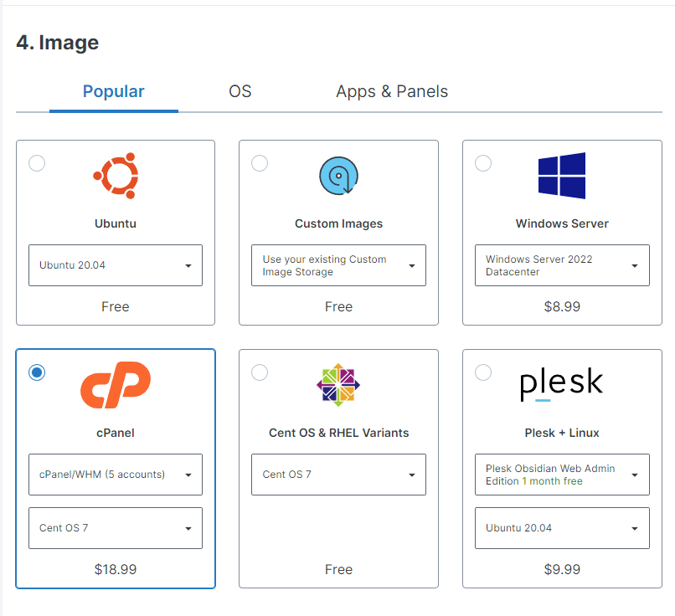Screen dimensions: 675x616
Task: Select the Windows Server radio button
Action: pyautogui.click(x=483, y=163)
